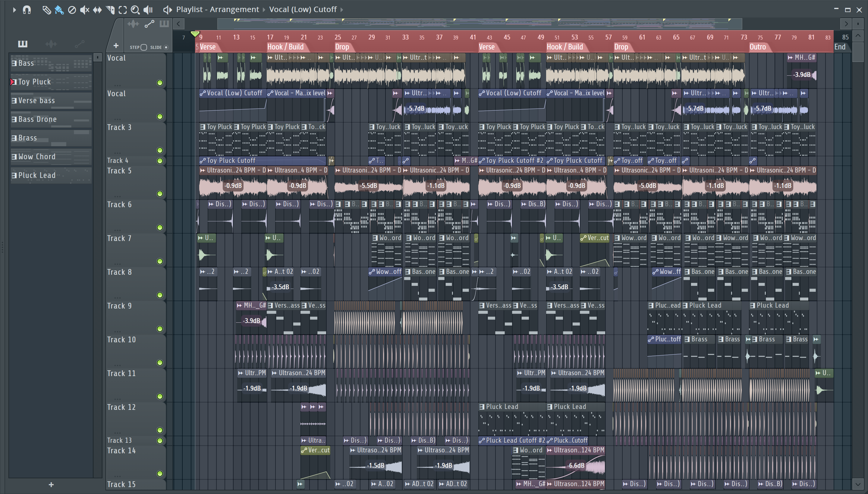868x494 pixels.
Task: Click the automation clip-type icon by the track header
Action: (149, 24)
